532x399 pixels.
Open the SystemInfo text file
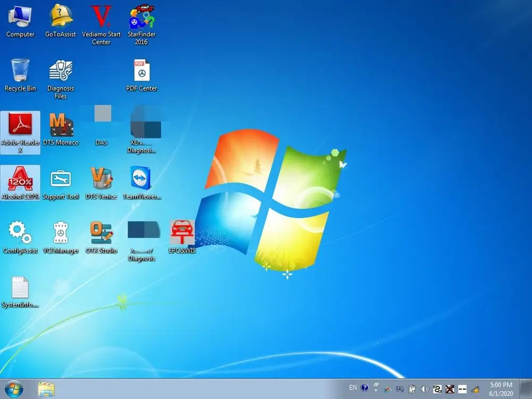(20, 288)
